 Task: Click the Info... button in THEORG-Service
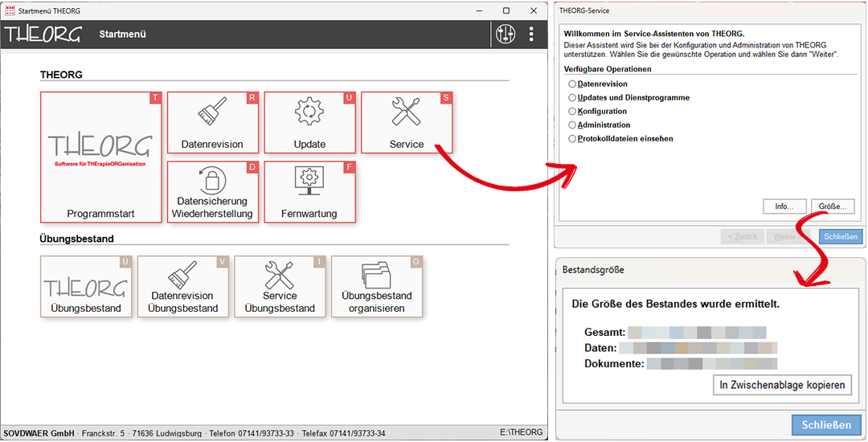pyautogui.click(x=784, y=207)
